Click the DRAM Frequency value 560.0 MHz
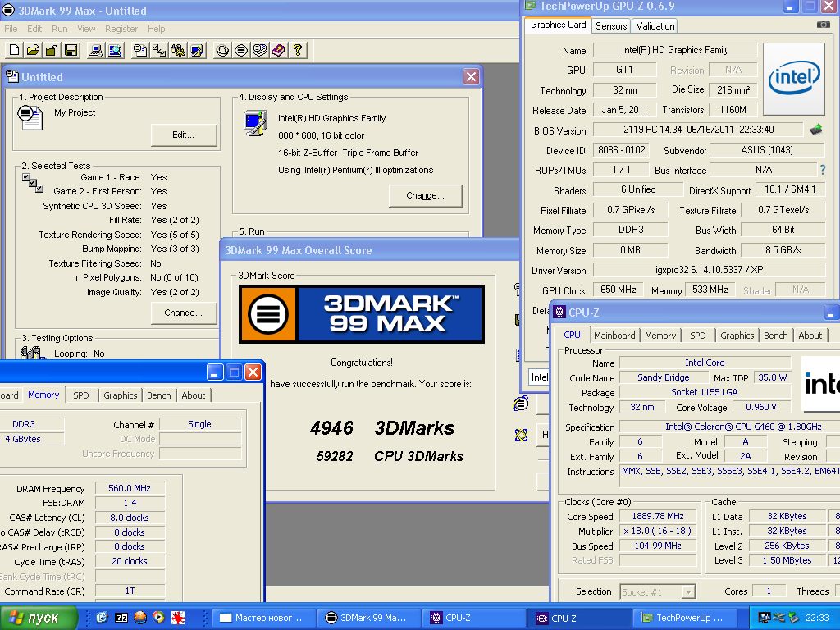840x630 pixels. pyautogui.click(x=130, y=488)
